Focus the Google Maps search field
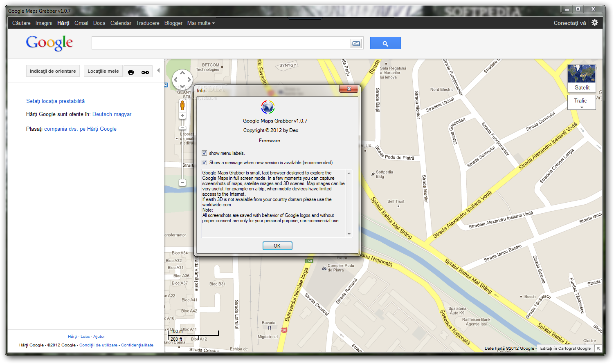 (x=221, y=43)
